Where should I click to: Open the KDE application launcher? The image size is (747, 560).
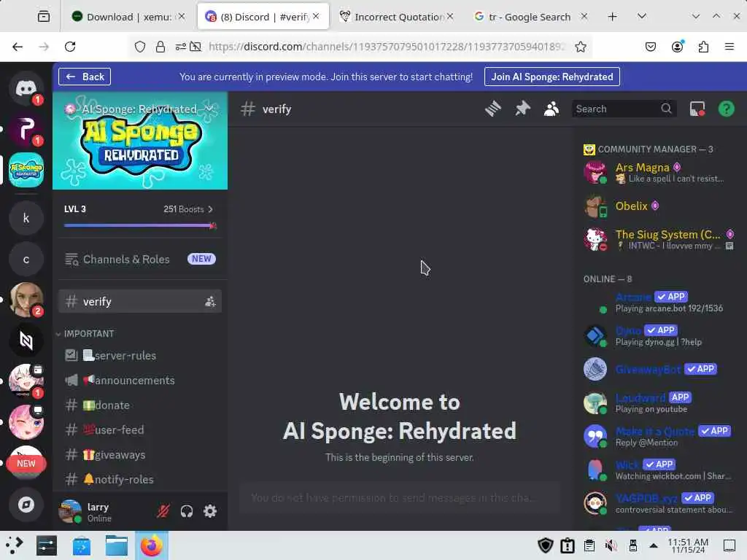pyautogui.click(x=15, y=545)
